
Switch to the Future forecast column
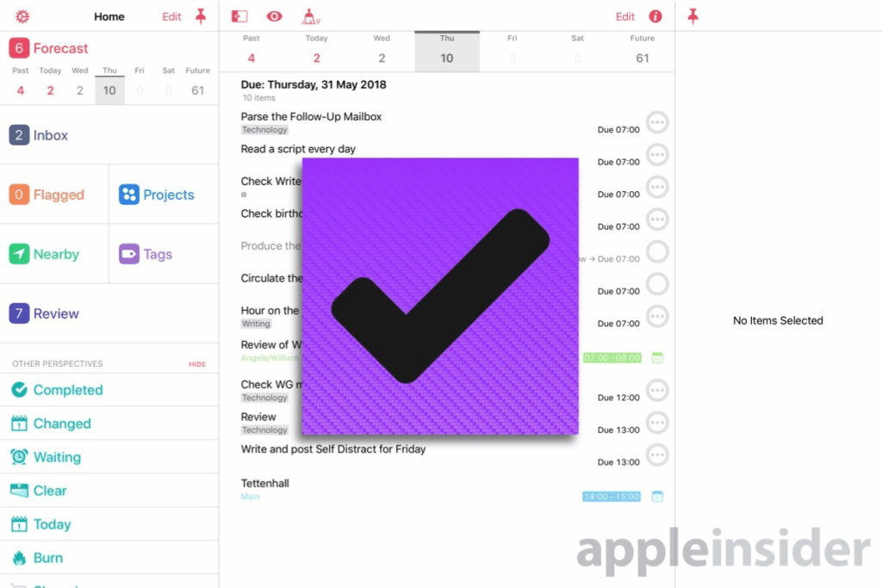point(642,51)
